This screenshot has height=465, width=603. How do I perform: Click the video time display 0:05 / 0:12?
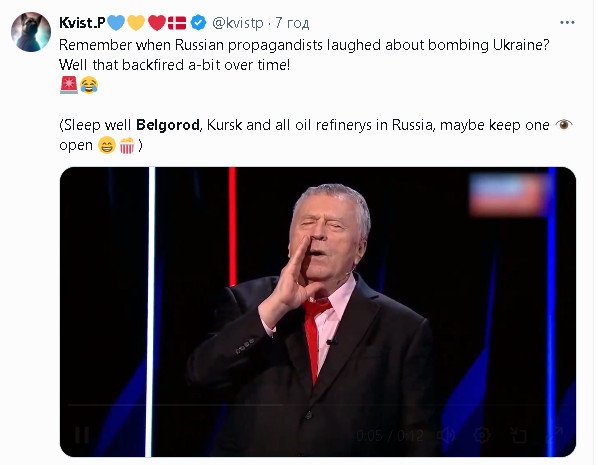pyautogui.click(x=390, y=436)
